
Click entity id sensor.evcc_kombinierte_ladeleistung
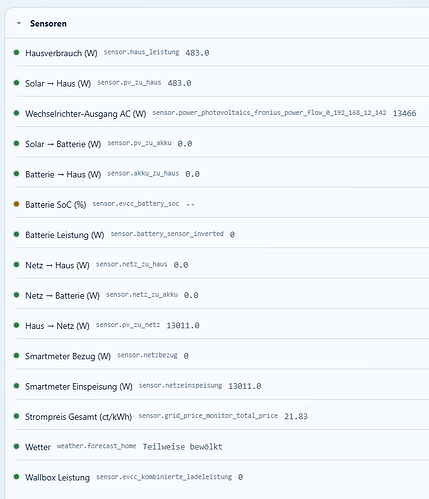click(x=164, y=477)
